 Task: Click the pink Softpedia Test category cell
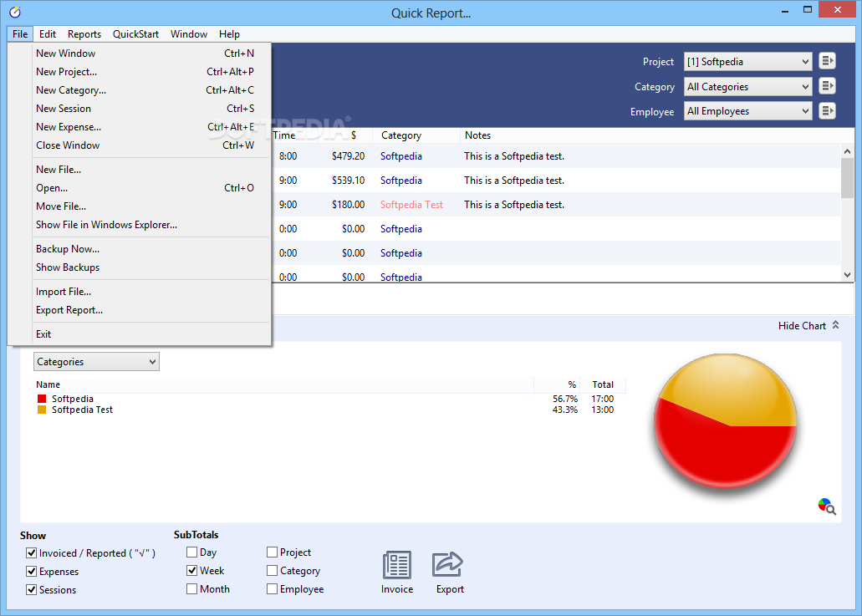(x=411, y=205)
